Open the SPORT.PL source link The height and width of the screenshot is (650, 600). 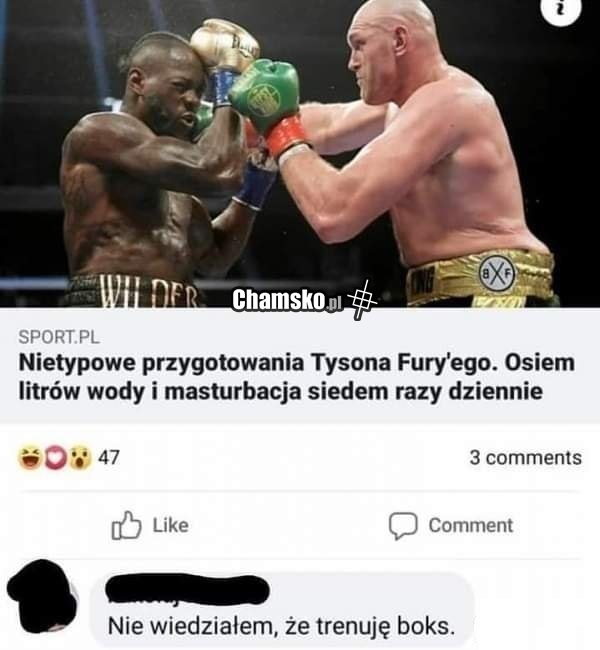[59, 337]
